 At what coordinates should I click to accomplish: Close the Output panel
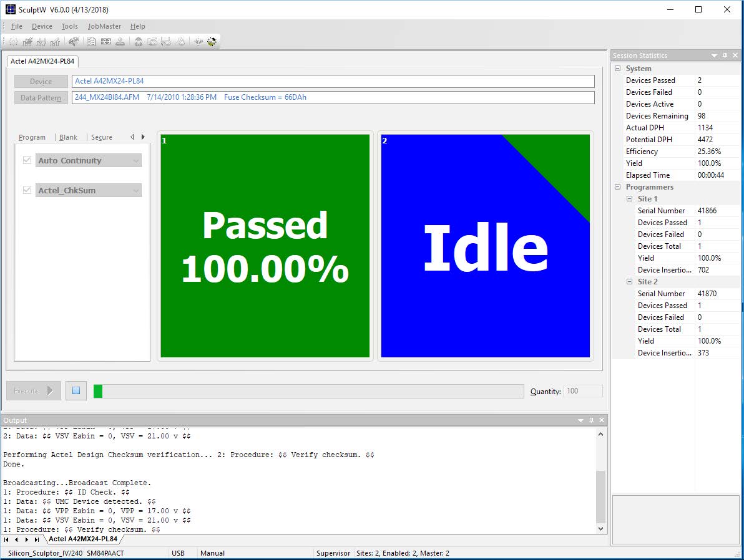(602, 420)
